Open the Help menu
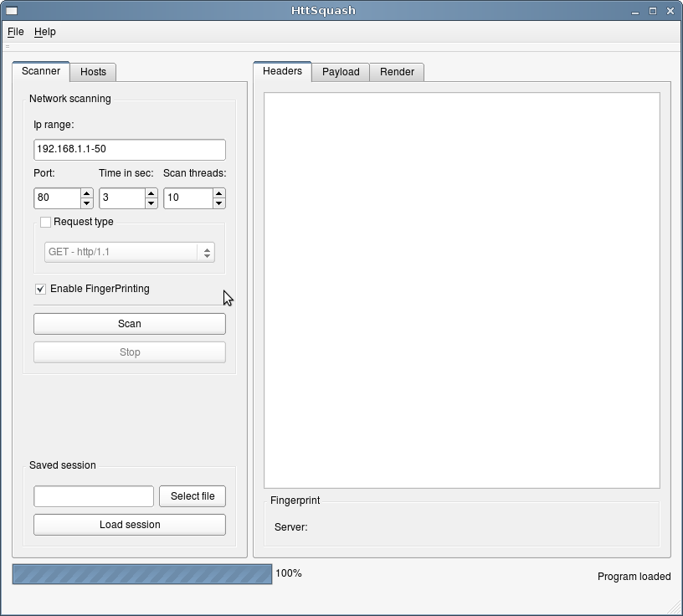Viewport: 683px width, 616px height. click(44, 32)
